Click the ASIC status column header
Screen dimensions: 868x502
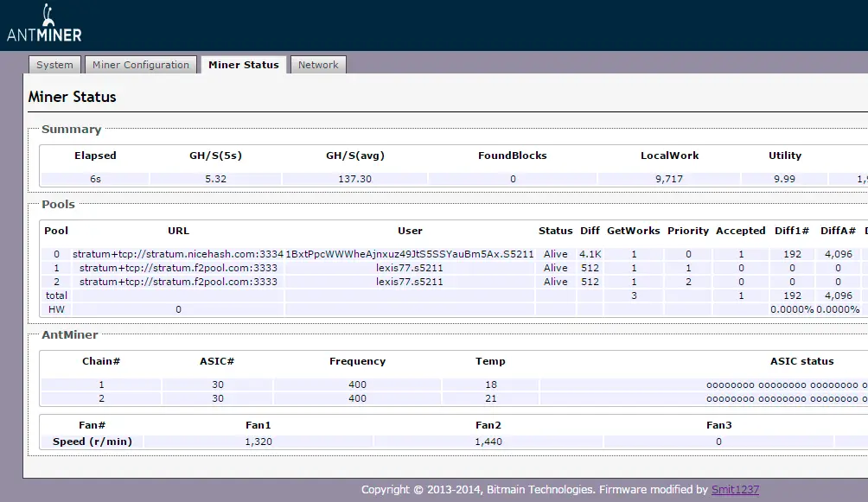(802, 361)
